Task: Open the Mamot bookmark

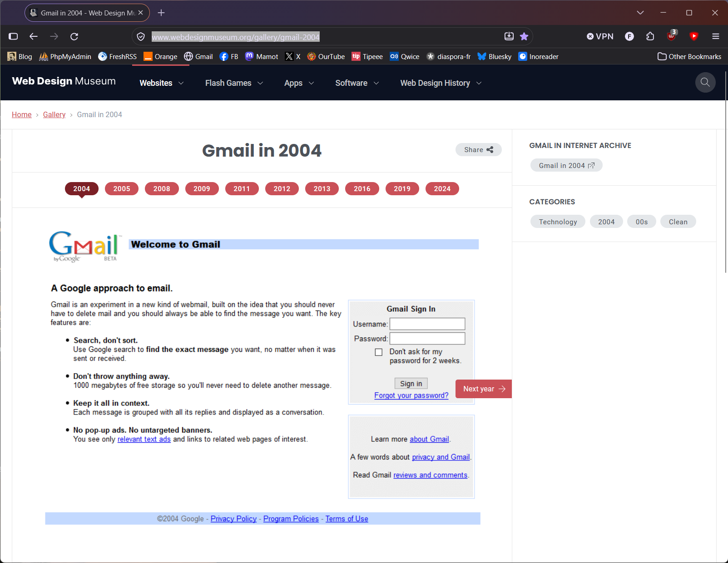Action: click(262, 57)
